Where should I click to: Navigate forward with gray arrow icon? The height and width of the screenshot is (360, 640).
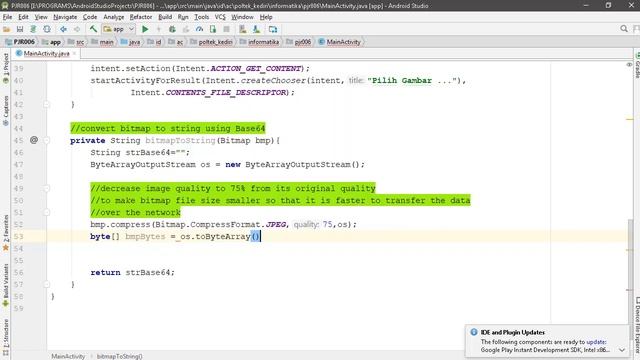tap(77, 29)
